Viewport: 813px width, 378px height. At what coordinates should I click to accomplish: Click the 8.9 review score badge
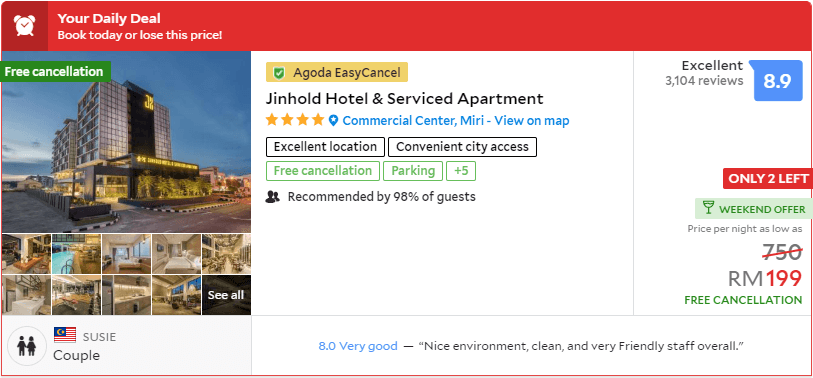[x=777, y=81]
